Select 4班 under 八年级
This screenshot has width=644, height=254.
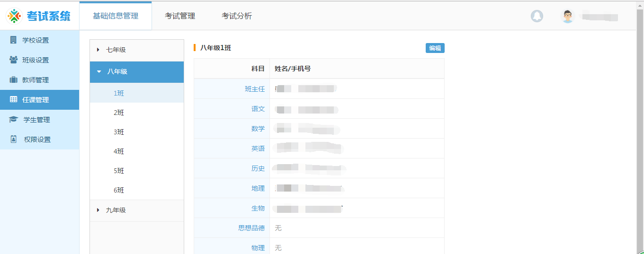(136, 151)
